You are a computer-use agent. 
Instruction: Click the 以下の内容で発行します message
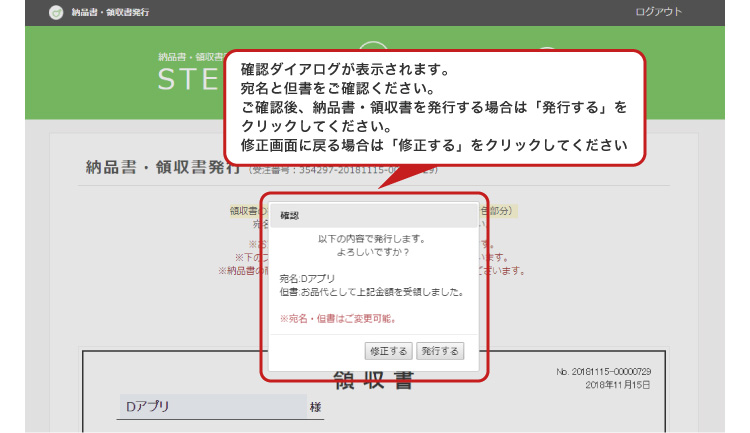[x=373, y=239]
